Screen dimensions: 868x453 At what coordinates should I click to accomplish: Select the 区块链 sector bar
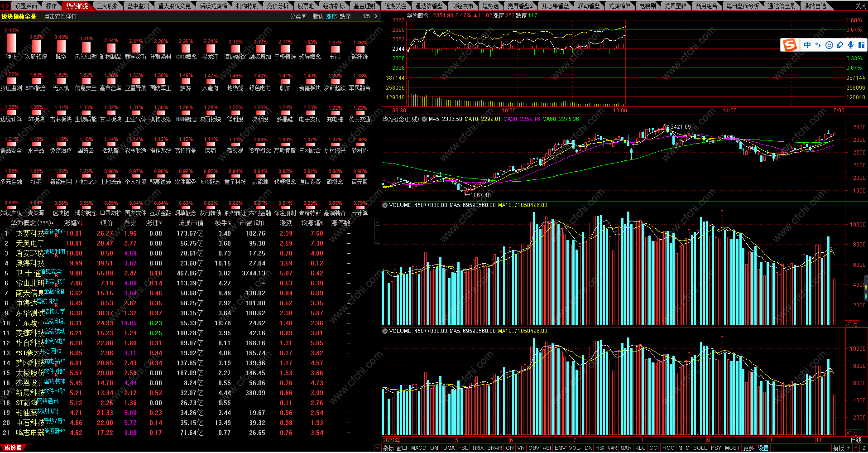[61, 208]
